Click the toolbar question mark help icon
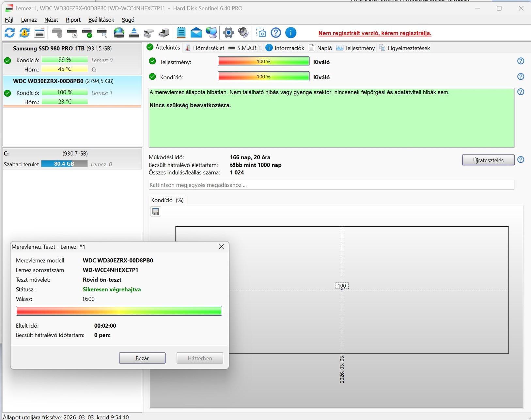This screenshot has width=531, height=420. [x=276, y=33]
